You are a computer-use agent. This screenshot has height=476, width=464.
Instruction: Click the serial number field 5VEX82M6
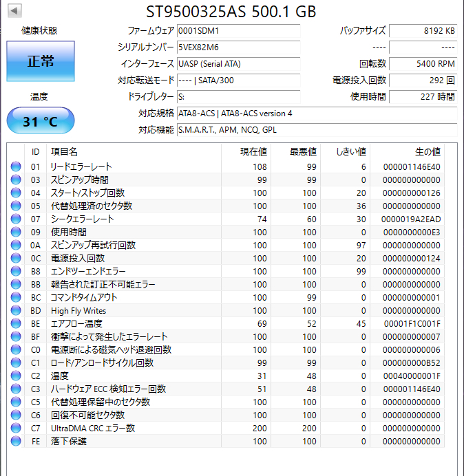[x=238, y=47]
